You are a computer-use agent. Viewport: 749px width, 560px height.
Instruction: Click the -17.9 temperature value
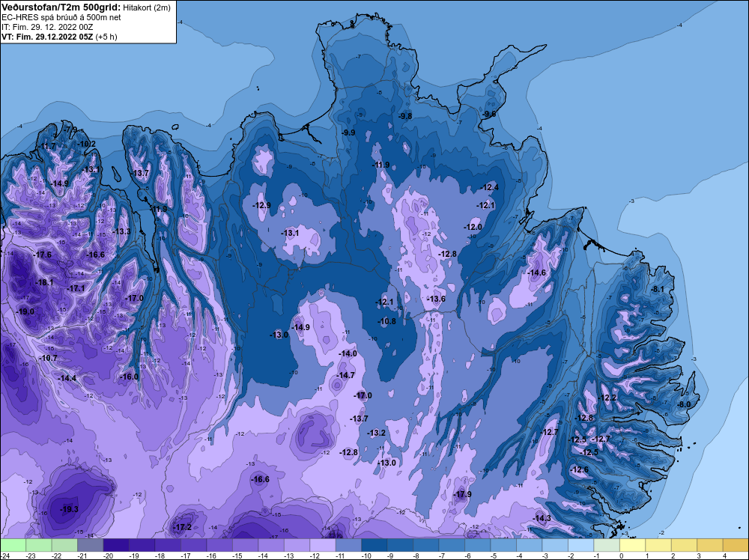(462, 494)
